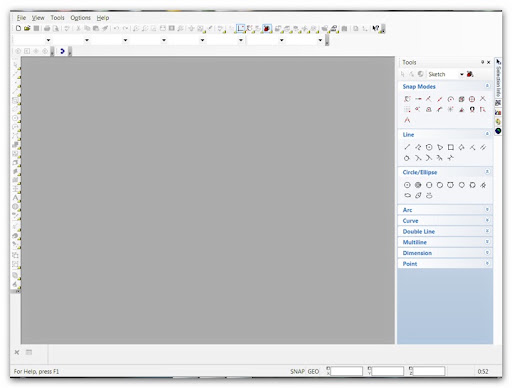512x388 pixels.
Task: Click the 0:52 readout in status bar
Action: [483, 371]
